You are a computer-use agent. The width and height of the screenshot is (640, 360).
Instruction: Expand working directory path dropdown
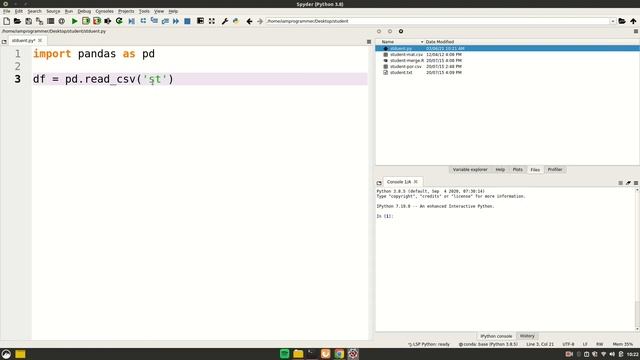613,21
